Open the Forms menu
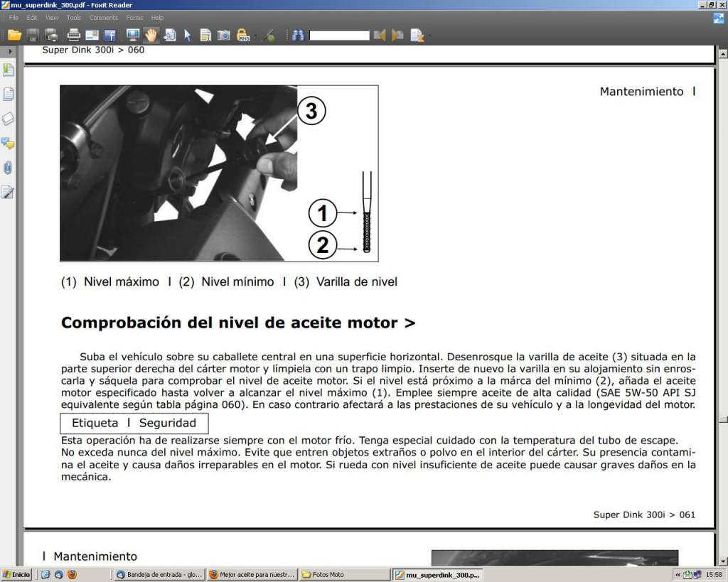 click(134, 18)
